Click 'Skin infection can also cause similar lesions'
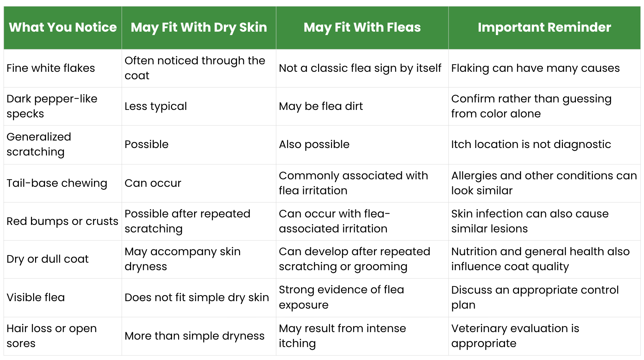The image size is (644, 360). [x=530, y=221]
